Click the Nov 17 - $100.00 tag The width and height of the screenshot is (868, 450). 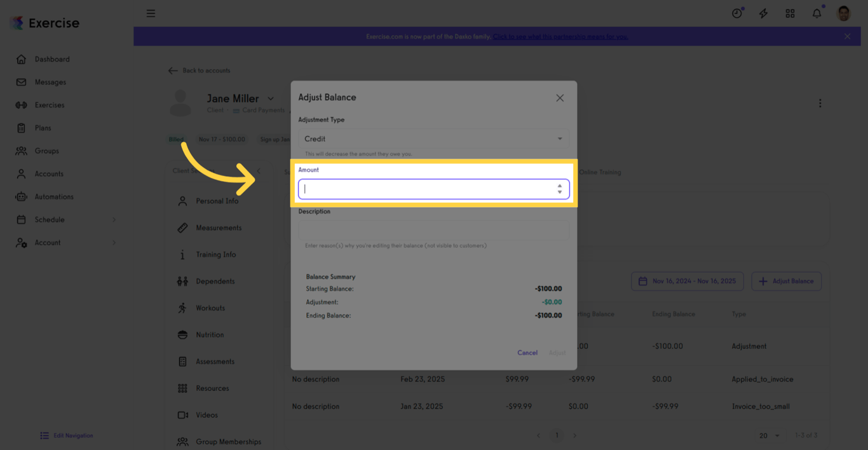(x=222, y=139)
